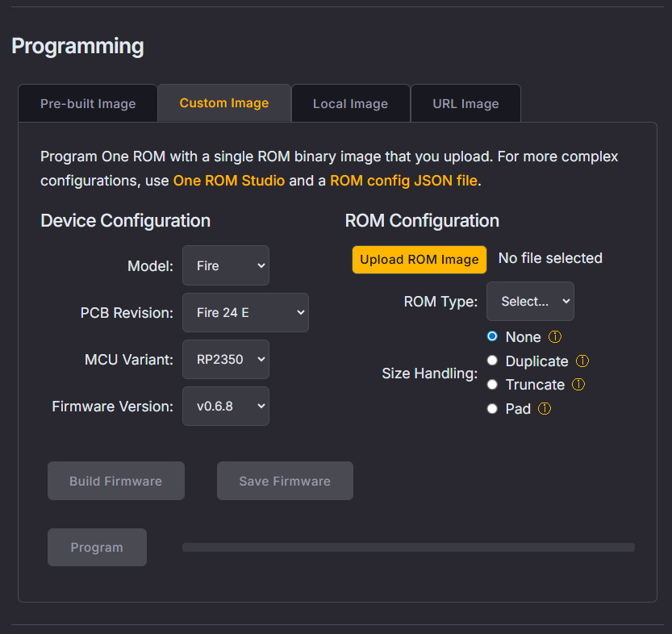Enable the Pad size handling option

coord(492,409)
